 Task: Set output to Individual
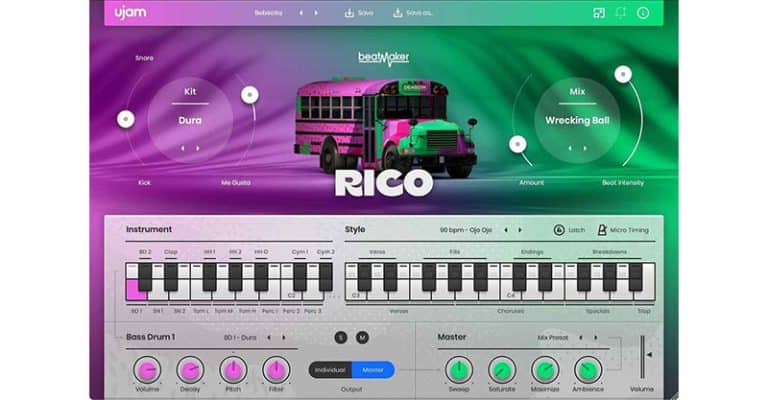pos(330,370)
